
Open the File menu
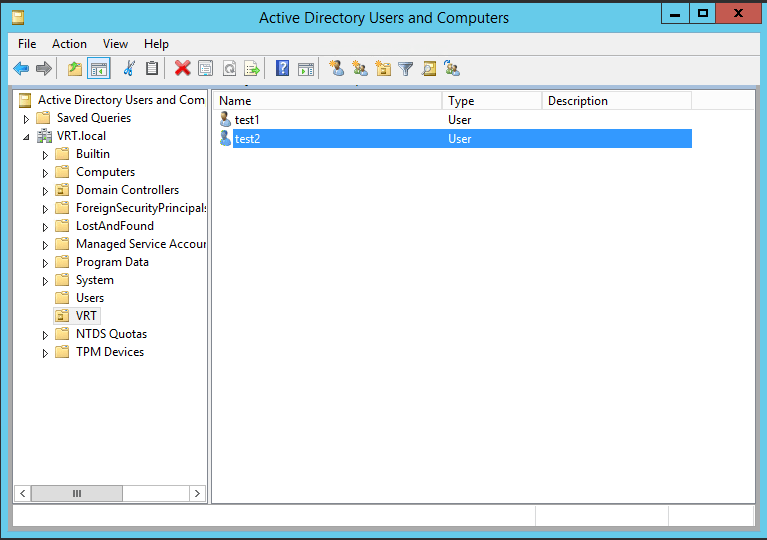[27, 44]
